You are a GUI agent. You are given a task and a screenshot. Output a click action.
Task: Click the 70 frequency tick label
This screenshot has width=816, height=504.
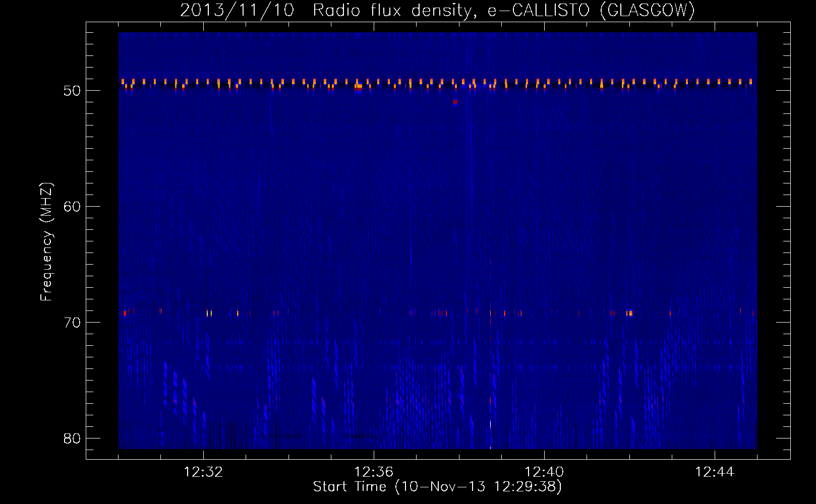click(x=72, y=323)
